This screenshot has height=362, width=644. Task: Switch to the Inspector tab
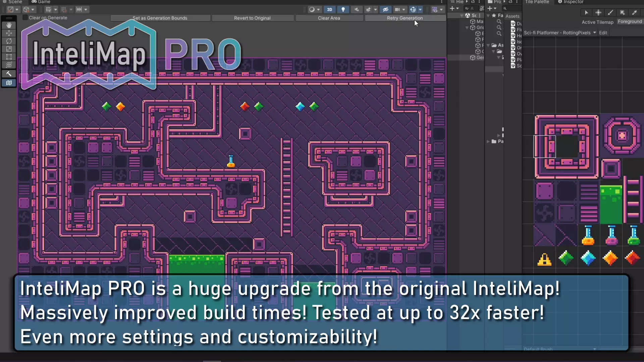click(571, 2)
